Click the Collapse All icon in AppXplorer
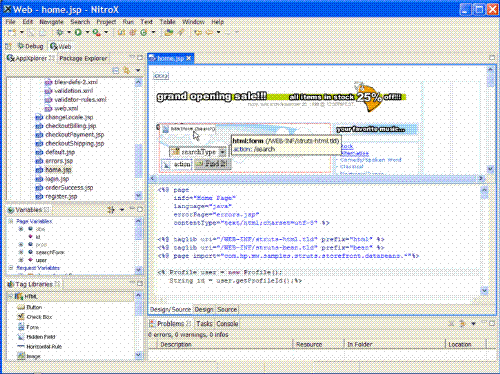The width and height of the screenshot is (500, 374). (115, 70)
